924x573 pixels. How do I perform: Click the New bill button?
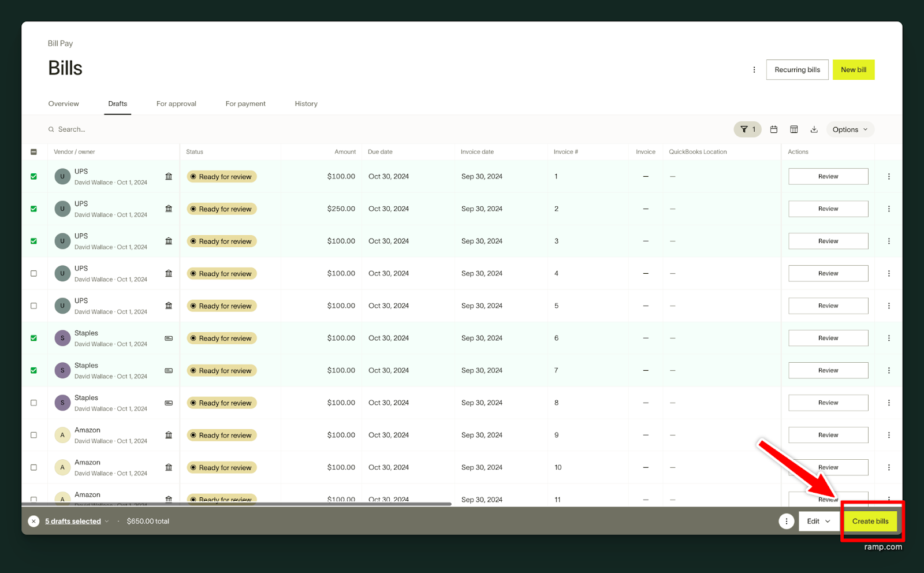point(854,70)
